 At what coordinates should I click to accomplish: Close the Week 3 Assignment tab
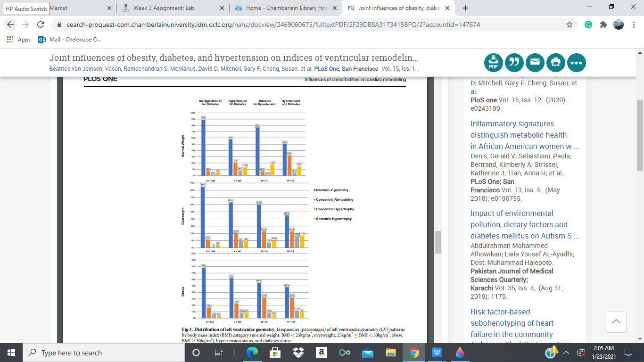[x=222, y=8]
